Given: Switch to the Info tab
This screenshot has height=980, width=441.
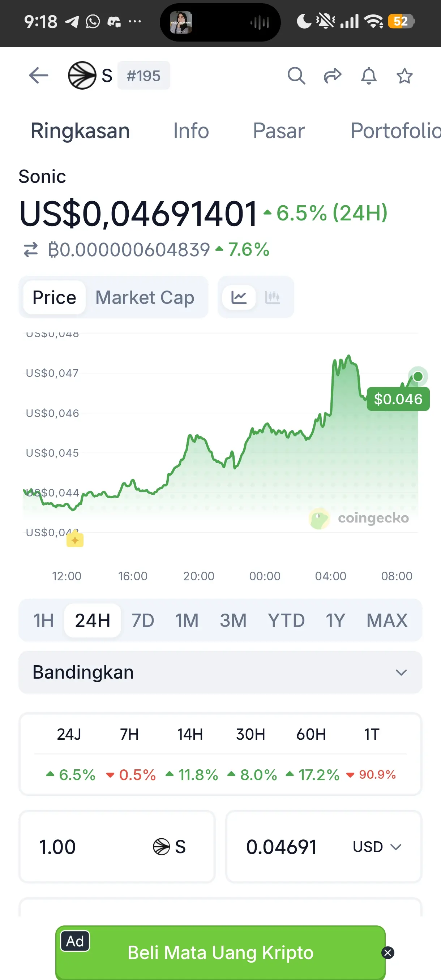Looking at the screenshot, I should 191,131.
